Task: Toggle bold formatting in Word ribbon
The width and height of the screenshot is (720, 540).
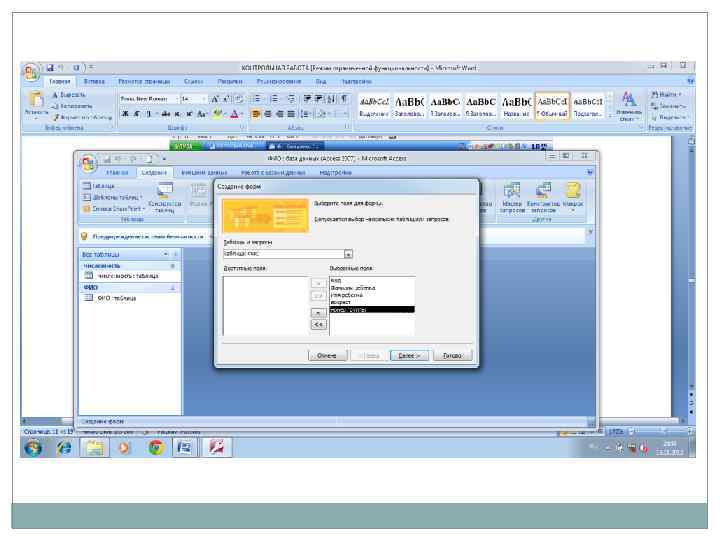Action: coord(125,114)
